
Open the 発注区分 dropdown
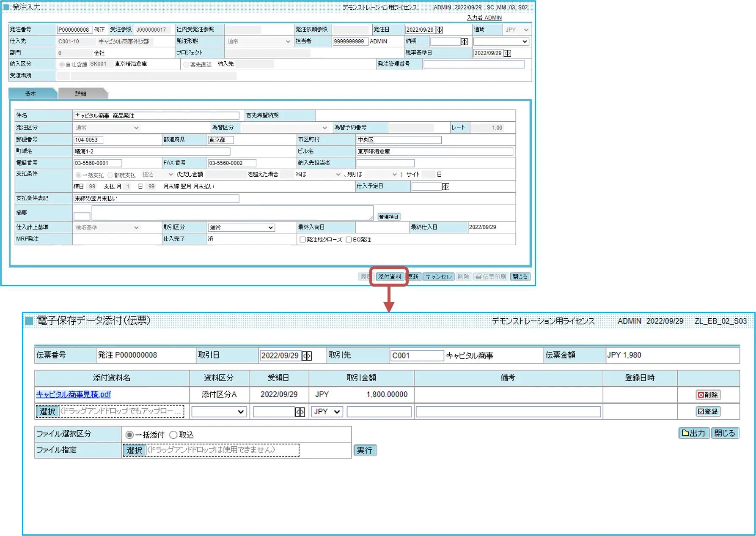(107, 128)
